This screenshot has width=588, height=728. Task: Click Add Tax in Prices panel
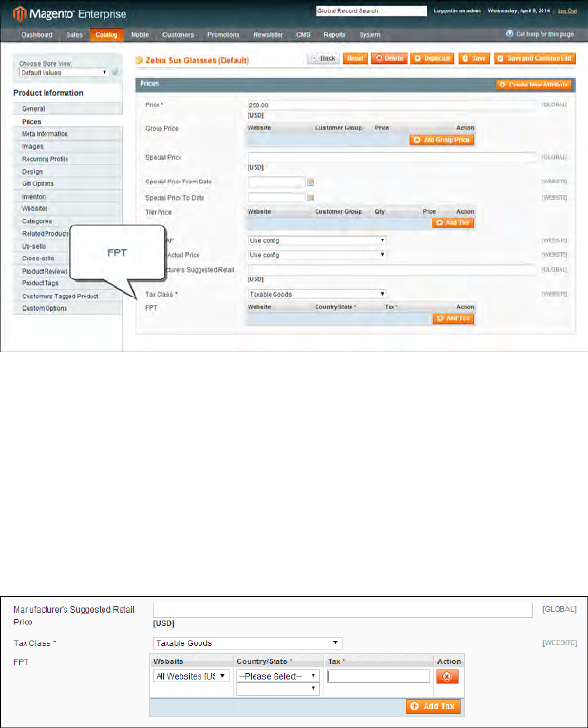(x=453, y=318)
